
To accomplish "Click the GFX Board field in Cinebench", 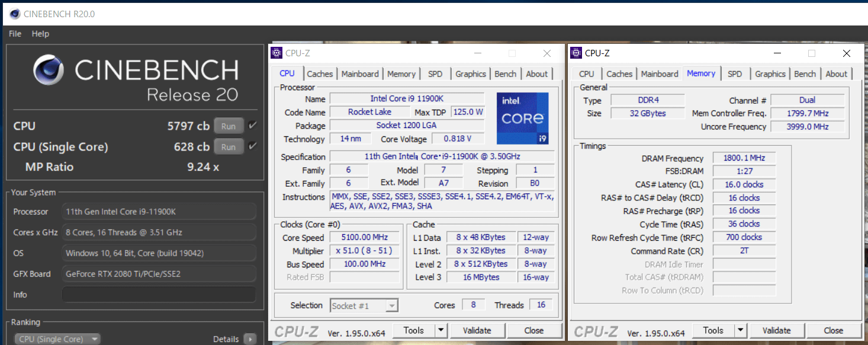I will coord(159,274).
